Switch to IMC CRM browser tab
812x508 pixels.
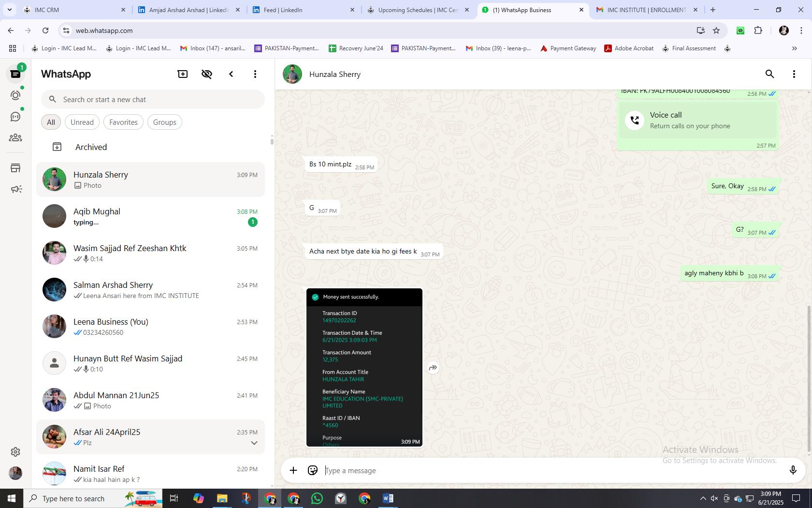[x=74, y=10]
